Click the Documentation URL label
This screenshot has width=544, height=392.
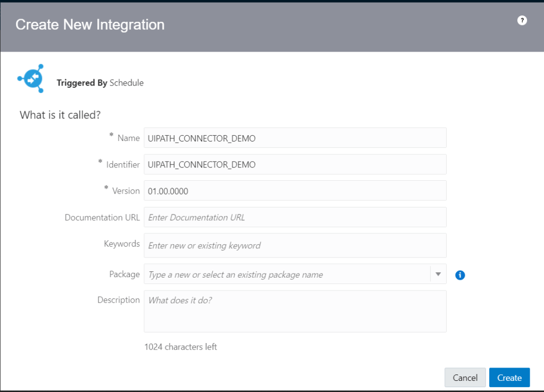pos(102,218)
